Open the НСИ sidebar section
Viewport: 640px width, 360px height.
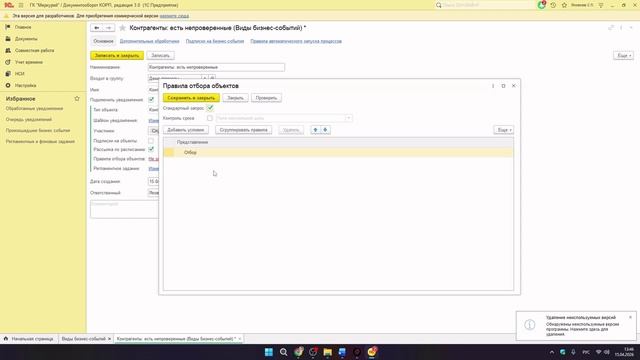[x=20, y=74]
